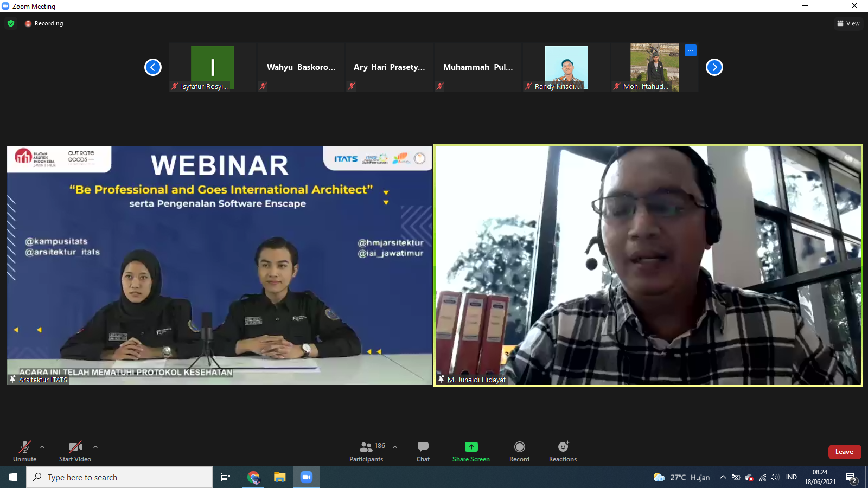Click the Windows search box
The width and height of the screenshot is (868, 488).
119,477
